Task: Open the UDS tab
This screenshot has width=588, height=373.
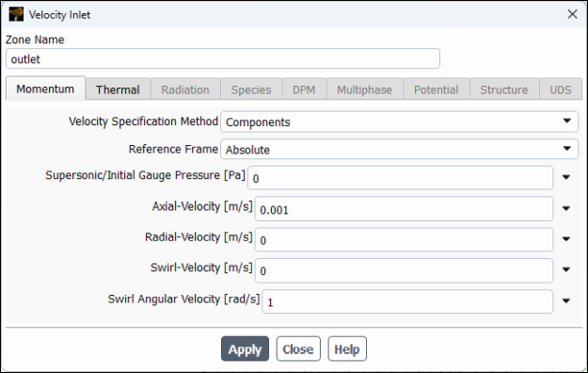Action: coord(561,89)
